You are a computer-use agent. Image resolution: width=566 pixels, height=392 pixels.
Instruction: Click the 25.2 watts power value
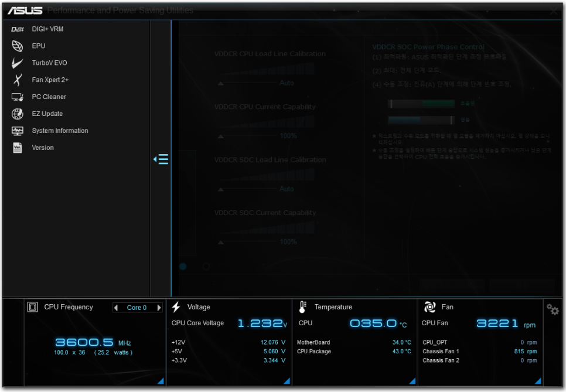pyautogui.click(x=113, y=352)
